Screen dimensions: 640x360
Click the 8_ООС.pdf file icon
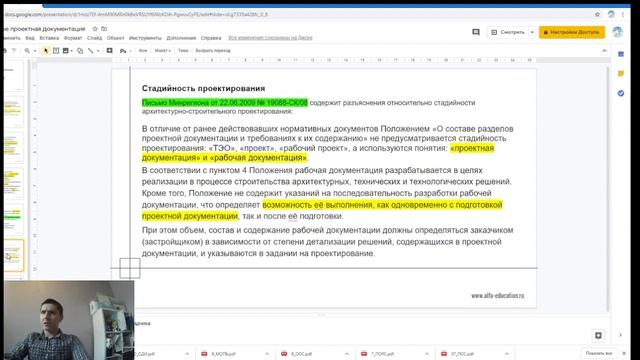pos(284,354)
